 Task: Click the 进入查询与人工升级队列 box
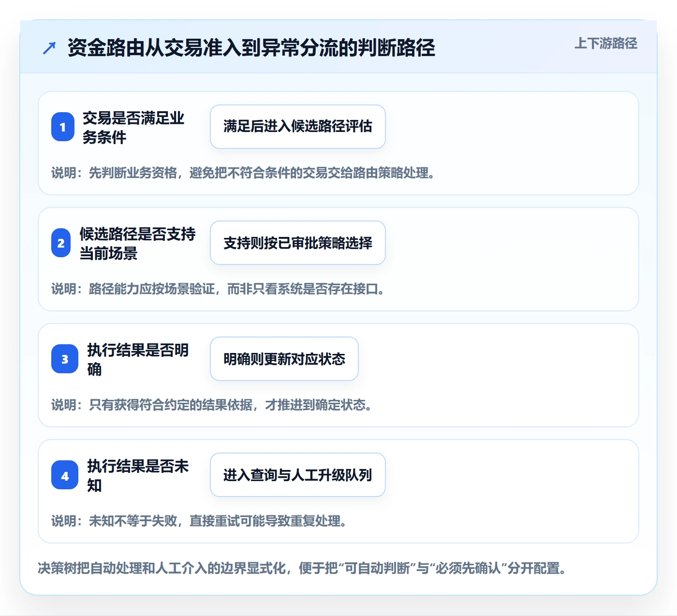click(298, 475)
